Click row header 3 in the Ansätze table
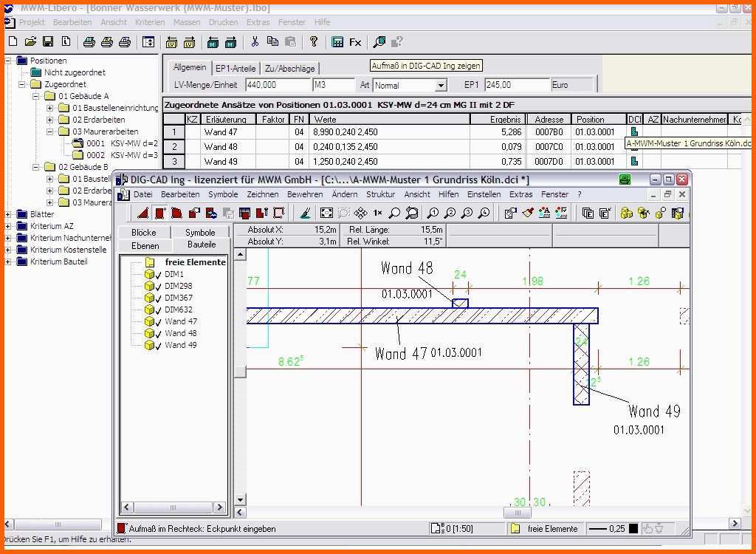Image resolution: width=756 pixels, height=554 pixels. pos(174,162)
